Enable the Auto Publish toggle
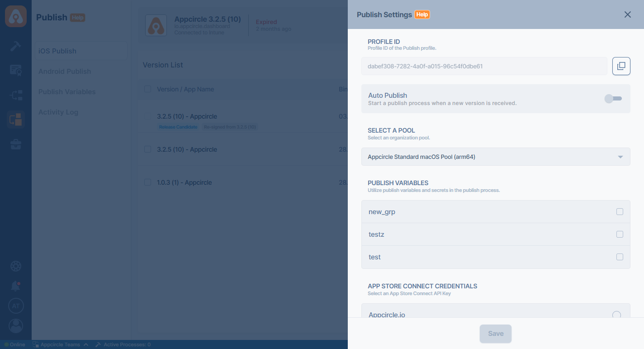The width and height of the screenshot is (644, 349). click(x=613, y=98)
